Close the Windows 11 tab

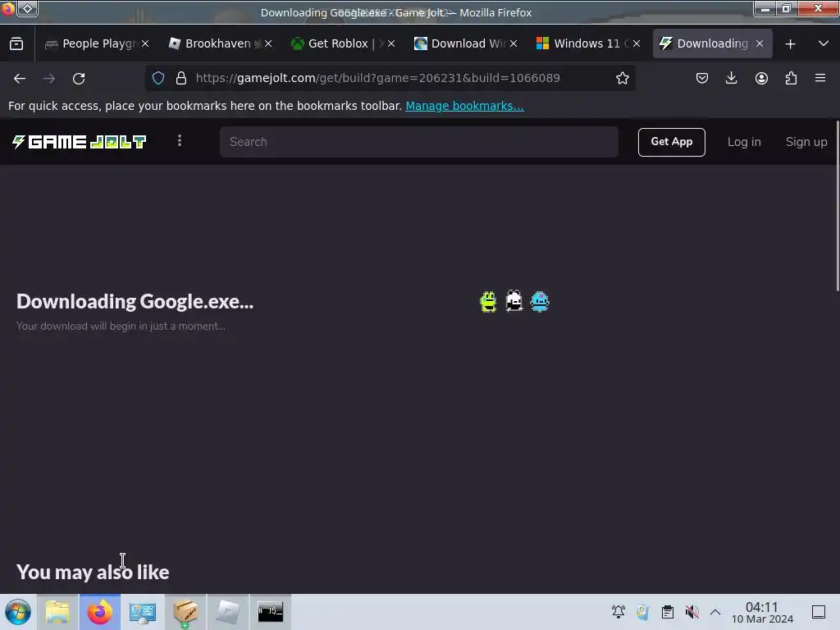(x=637, y=44)
